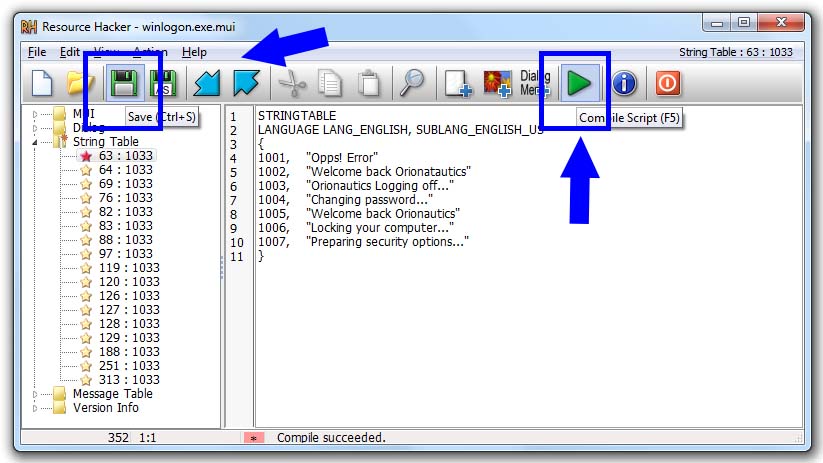Select string table entry 76 : 1033
This screenshot has width=823, height=463.
pyautogui.click(x=125, y=198)
